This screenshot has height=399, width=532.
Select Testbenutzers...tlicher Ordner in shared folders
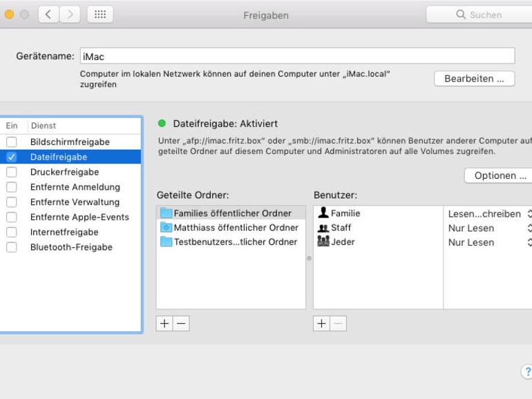point(231,242)
